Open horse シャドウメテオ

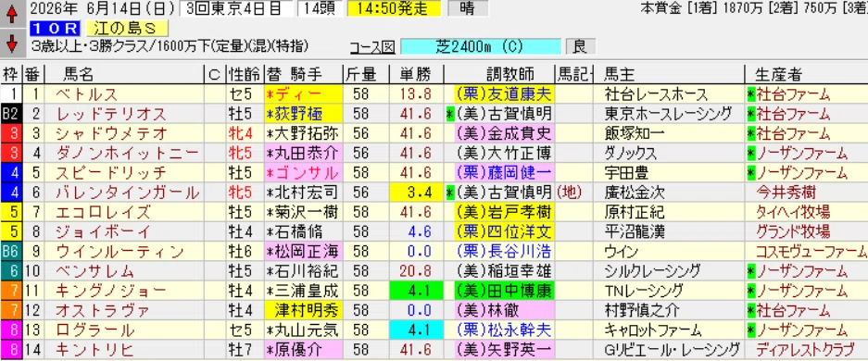click(112, 134)
